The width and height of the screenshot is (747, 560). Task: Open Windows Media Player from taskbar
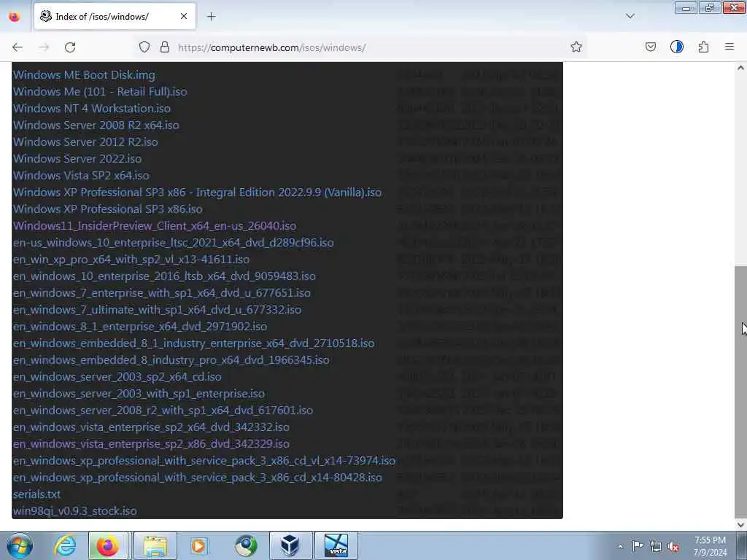click(x=198, y=545)
